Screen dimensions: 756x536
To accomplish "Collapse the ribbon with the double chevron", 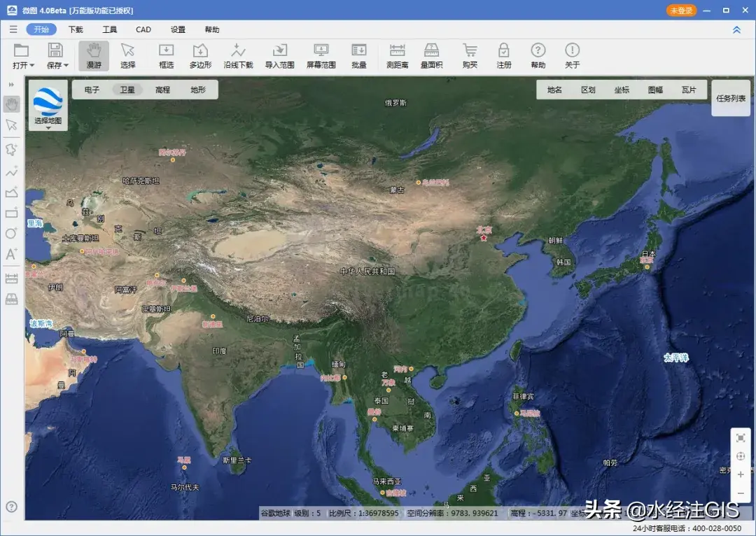I will click(x=736, y=29).
